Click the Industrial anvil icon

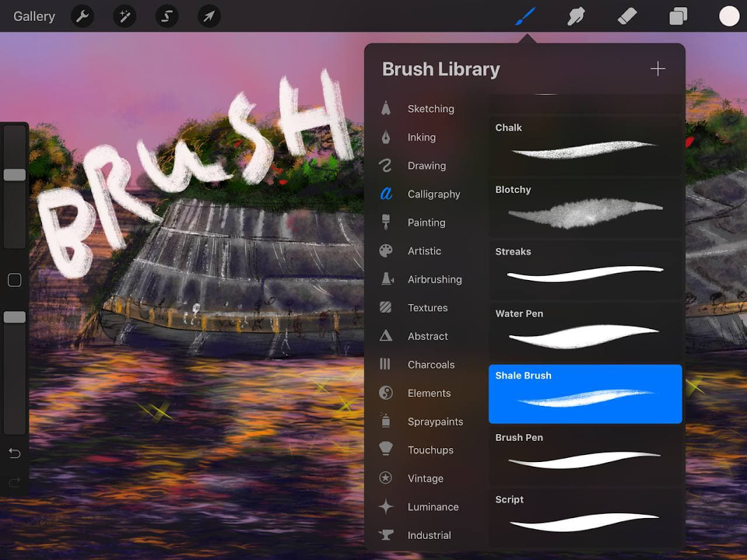pos(386,535)
